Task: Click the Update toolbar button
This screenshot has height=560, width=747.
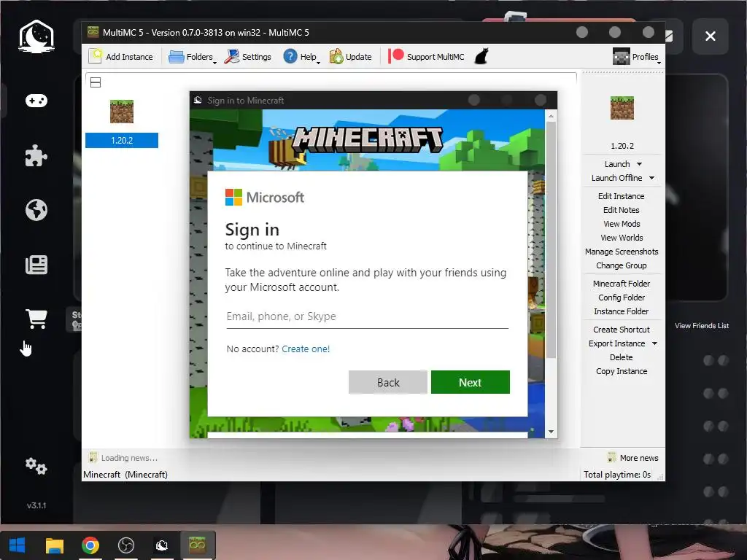Action: 351,57
